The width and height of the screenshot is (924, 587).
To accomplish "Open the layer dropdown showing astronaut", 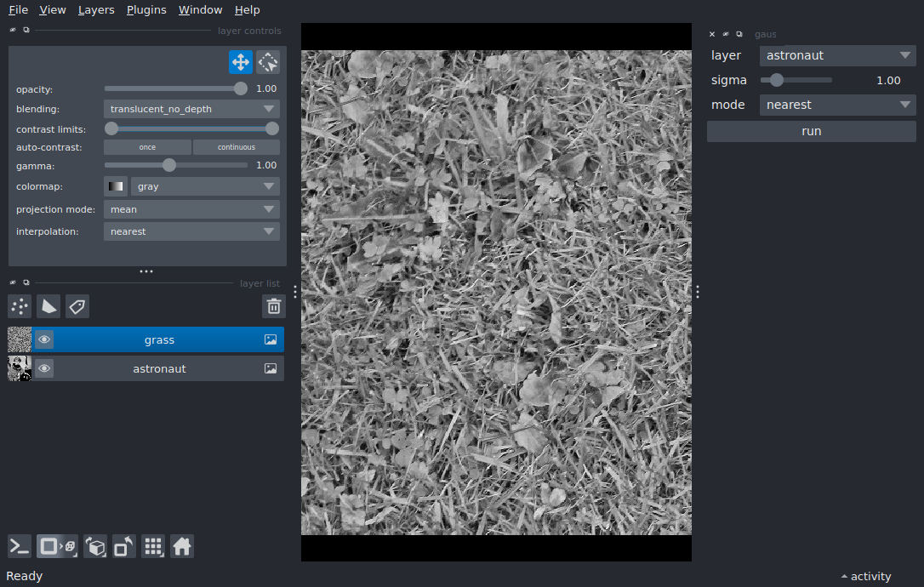I will click(837, 56).
